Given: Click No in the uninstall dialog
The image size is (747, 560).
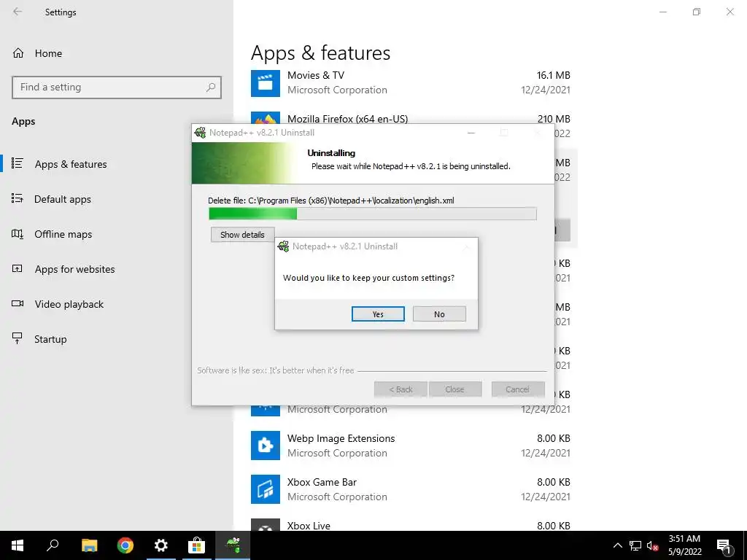Looking at the screenshot, I should click(439, 314).
